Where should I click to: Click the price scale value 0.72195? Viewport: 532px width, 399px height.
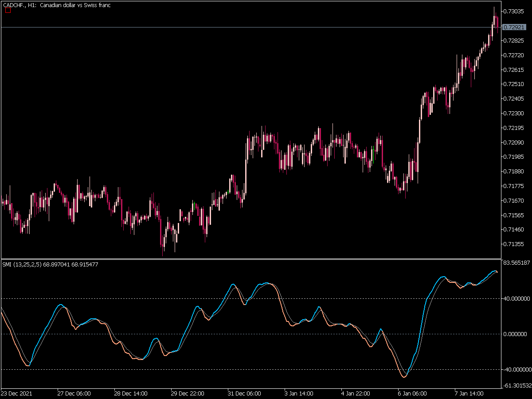point(515,128)
